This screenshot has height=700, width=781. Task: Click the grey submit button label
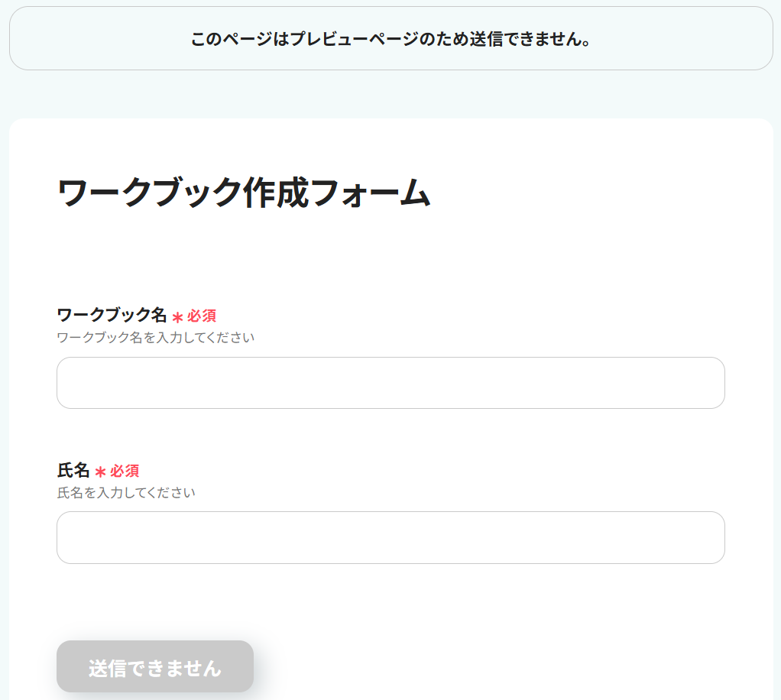155,667
